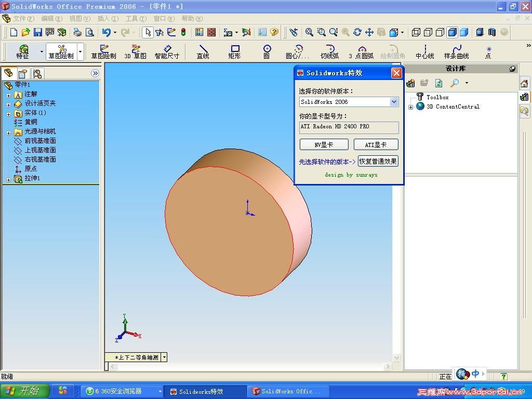Print using the printer icon

click(78, 32)
